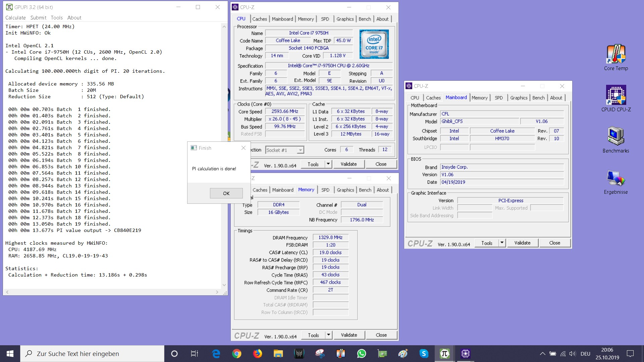The image size is (644, 362).
Task: Open Core Temp desktop shortcut
Action: [616, 58]
